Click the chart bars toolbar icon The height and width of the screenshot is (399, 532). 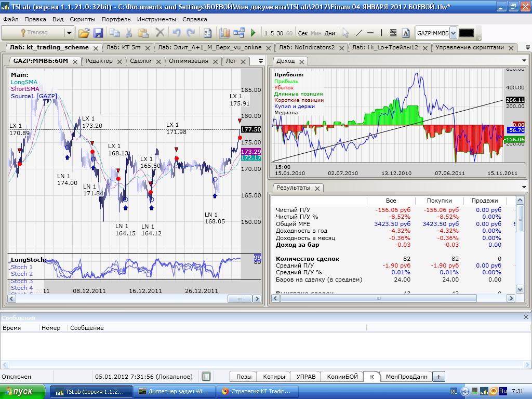[224, 33]
